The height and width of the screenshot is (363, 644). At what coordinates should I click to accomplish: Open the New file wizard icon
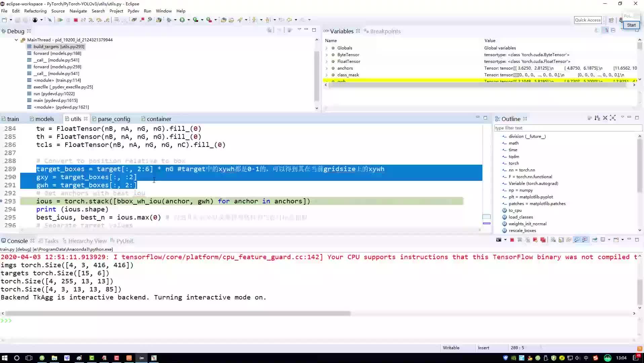coord(4,20)
